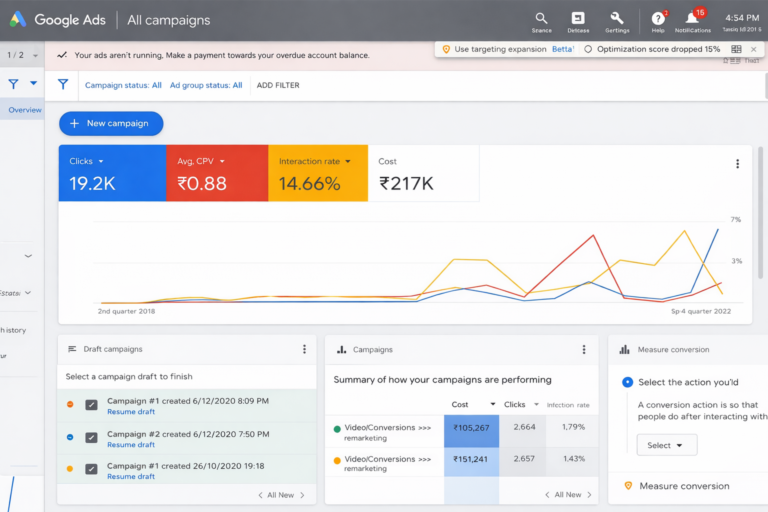Screen dimensions: 768x512
Task: Open the Select dropdown in Measure conversion
Action: pos(666,445)
